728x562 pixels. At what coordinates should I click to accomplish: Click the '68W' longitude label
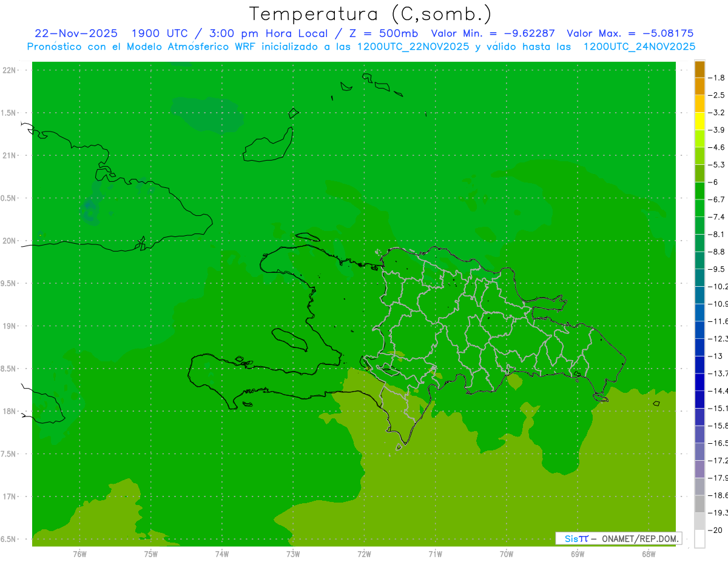[649, 554]
